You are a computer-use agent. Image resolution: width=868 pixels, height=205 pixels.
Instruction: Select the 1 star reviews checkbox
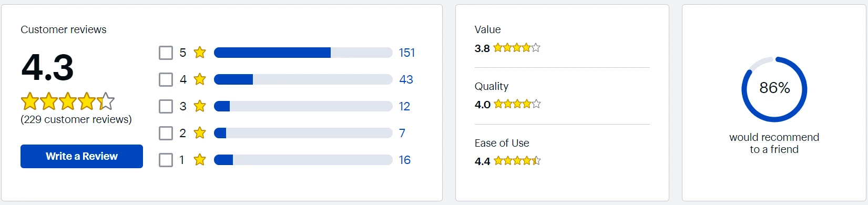(166, 160)
